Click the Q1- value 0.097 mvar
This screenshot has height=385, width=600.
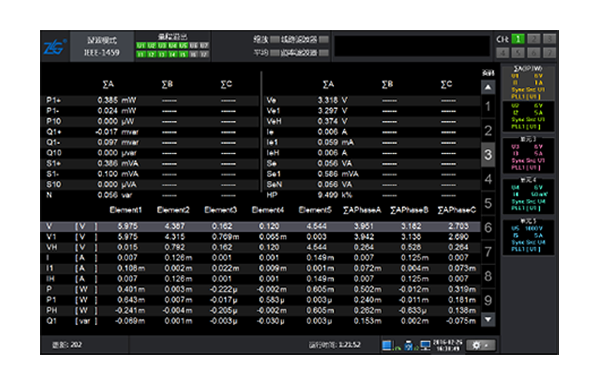[x=118, y=142]
